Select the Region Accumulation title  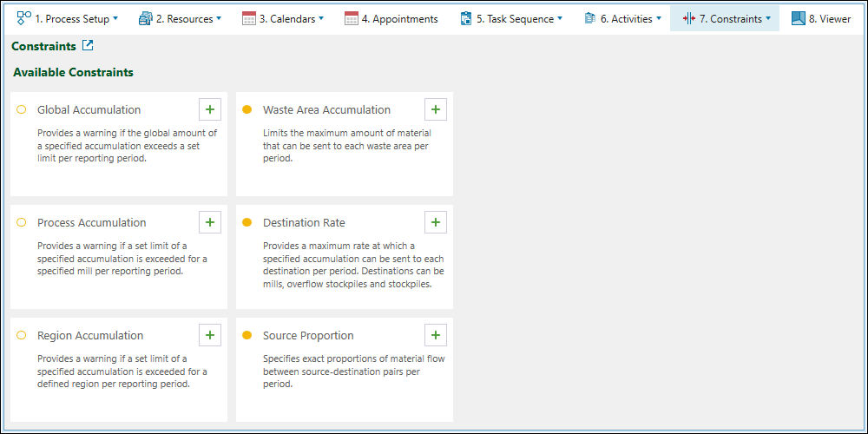tap(90, 335)
